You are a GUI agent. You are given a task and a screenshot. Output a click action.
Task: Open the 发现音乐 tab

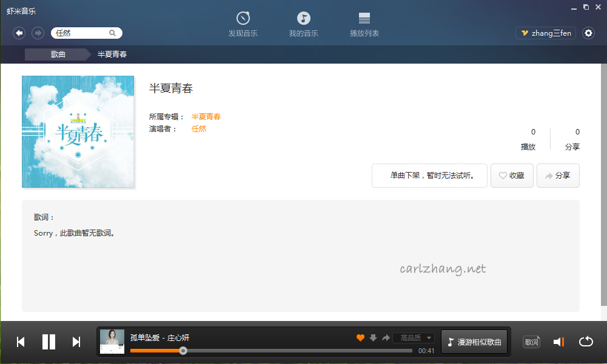tap(243, 24)
